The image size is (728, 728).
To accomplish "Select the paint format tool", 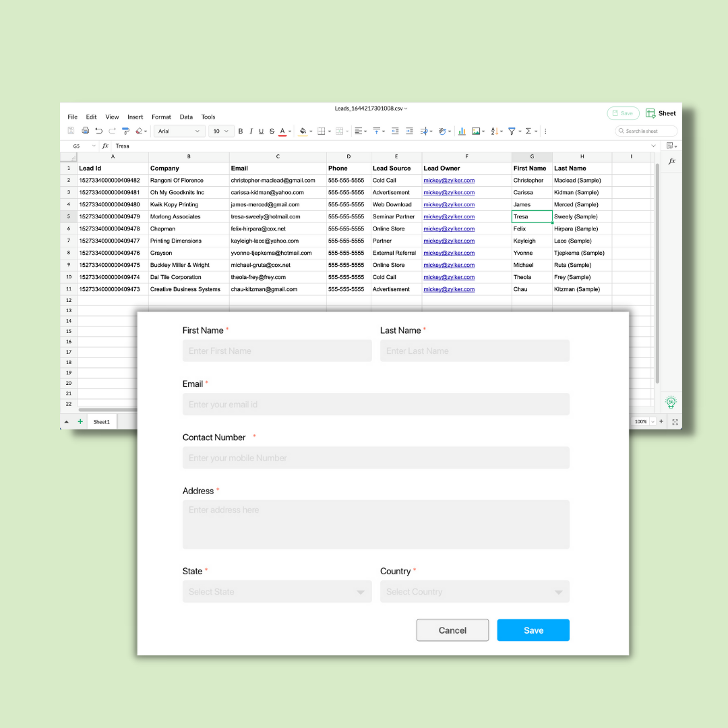I will click(x=125, y=131).
